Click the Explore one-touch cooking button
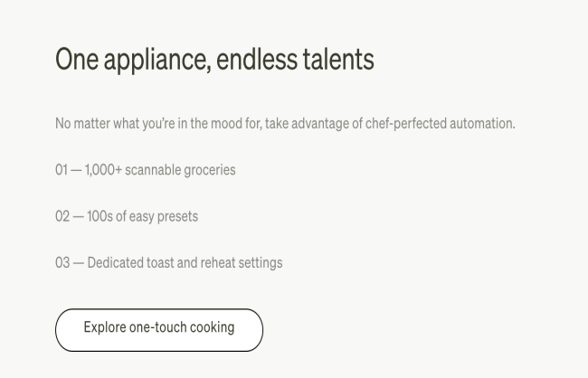The image size is (588, 378). click(159, 330)
